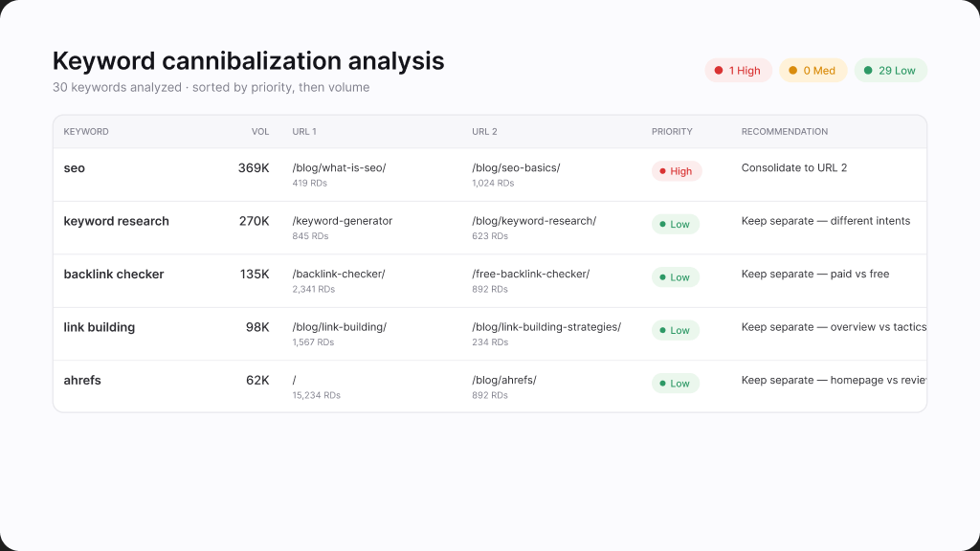Click the PRIORITY column header
This screenshot has width=980, height=551.
pos(672,132)
